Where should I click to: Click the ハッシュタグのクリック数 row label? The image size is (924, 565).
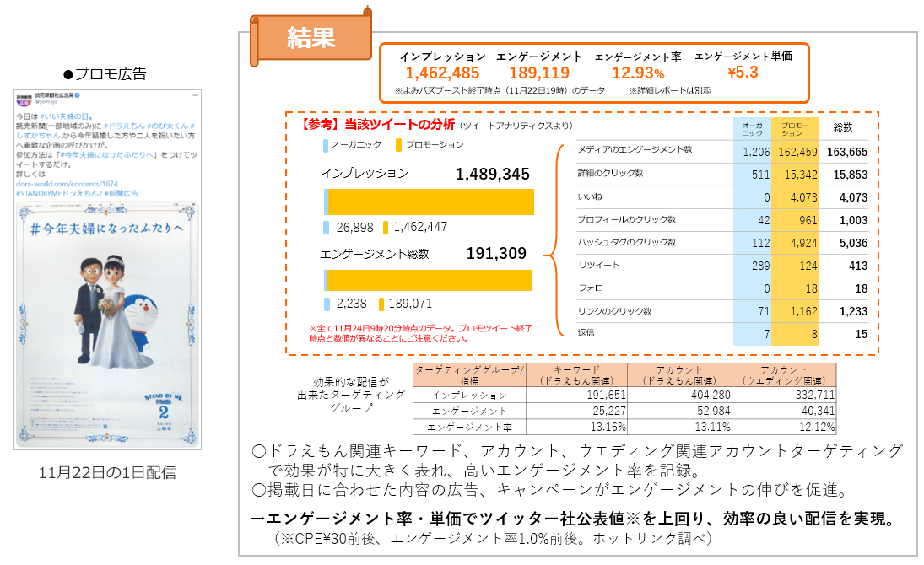coord(626,242)
